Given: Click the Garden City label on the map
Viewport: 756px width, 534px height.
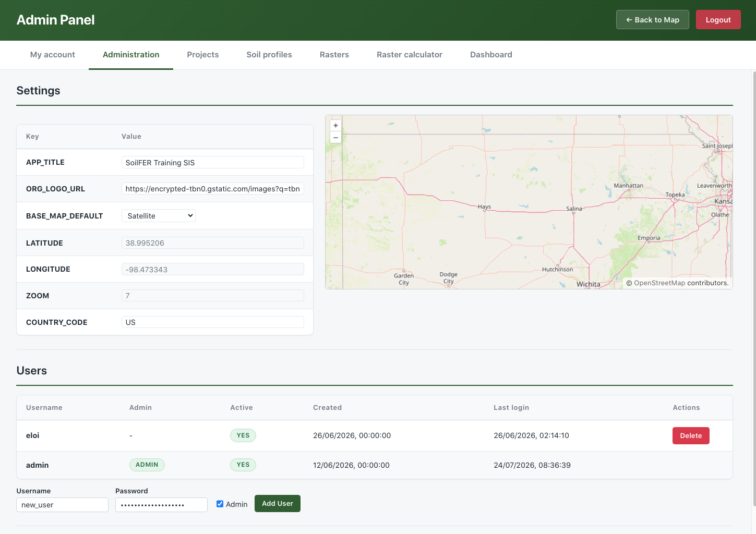Looking at the screenshot, I should tap(404, 279).
